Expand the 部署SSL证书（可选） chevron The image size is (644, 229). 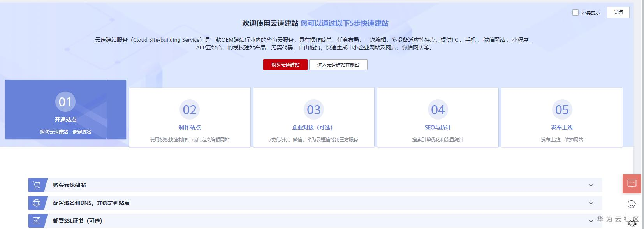[591, 221]
